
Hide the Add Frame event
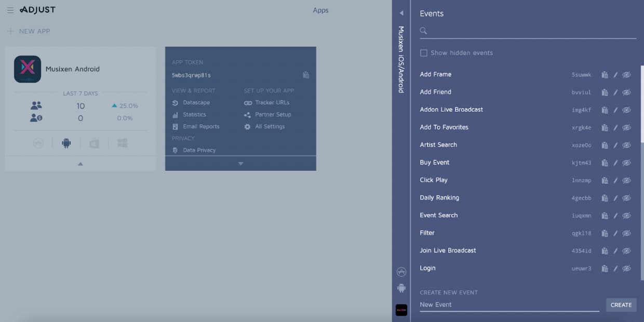click(x=627, y=75)
